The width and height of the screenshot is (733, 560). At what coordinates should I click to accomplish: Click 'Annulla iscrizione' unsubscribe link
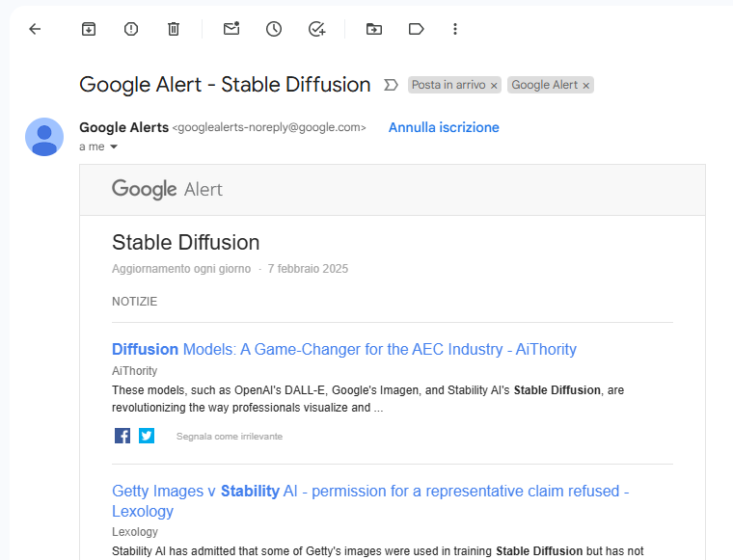(x=444, y=127)
